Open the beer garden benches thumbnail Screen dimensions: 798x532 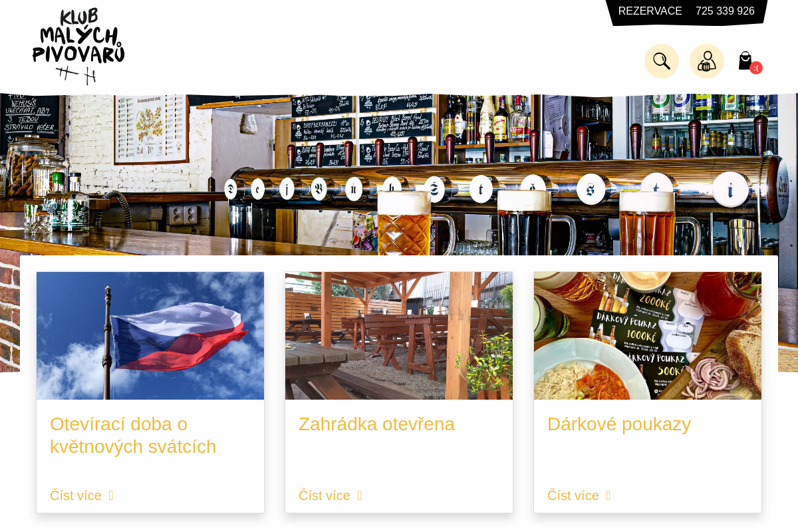click(399, 336)
